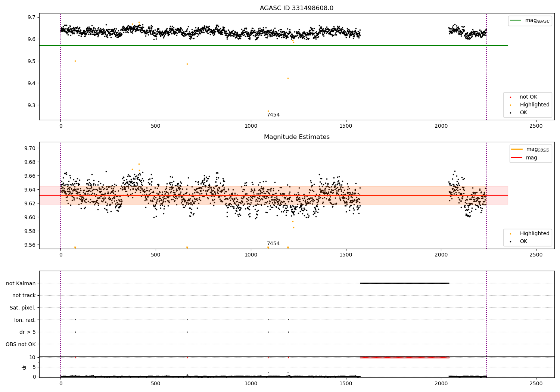The height and width of the screenshot is (392, 560).
Task: Click the orange mag OBSID legend line
Action: point(517,149)
